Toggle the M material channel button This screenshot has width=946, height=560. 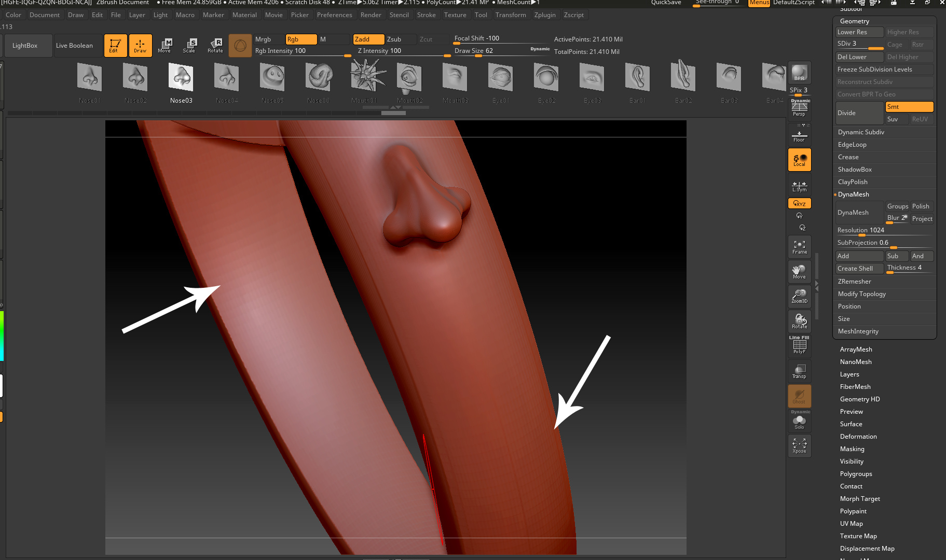(334, 39)
